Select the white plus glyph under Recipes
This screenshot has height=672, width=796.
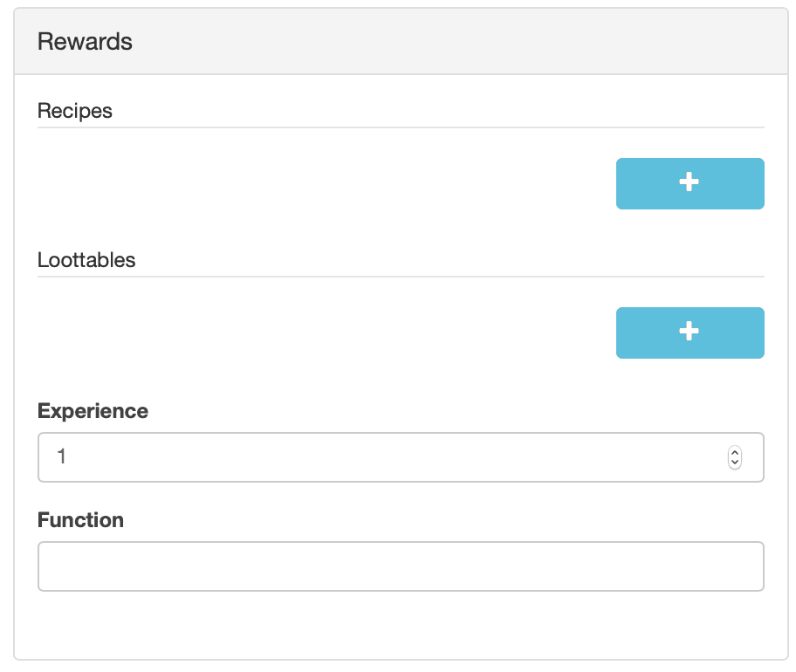point(689,182)
